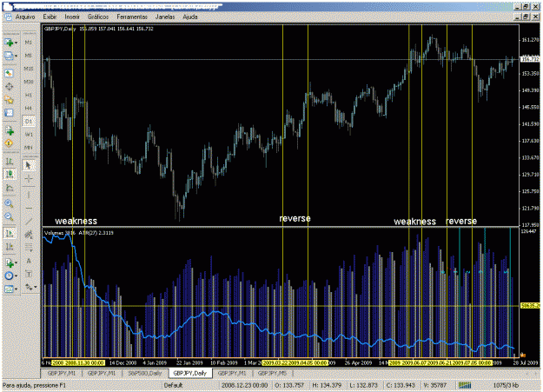Expand the Templates dropdown arrow
The image size is (543, 392).
pos(17,289)
